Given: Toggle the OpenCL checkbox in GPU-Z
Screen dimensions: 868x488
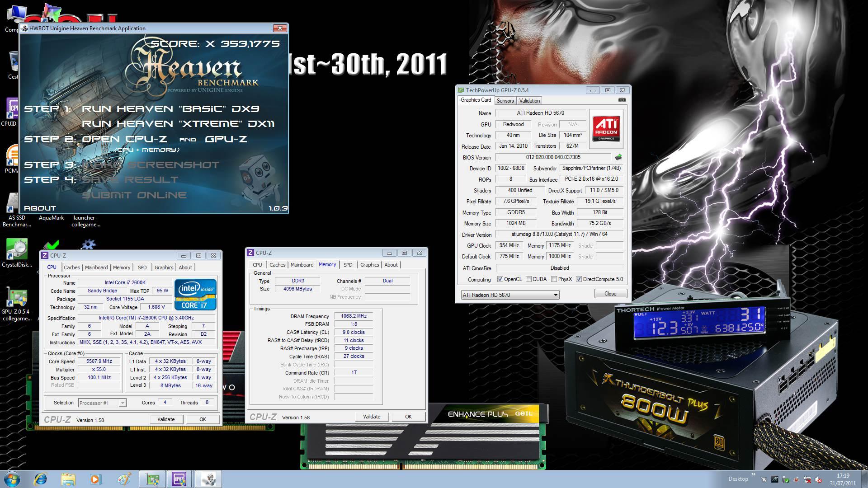Looking at the screenshot, I should [500, 279].
